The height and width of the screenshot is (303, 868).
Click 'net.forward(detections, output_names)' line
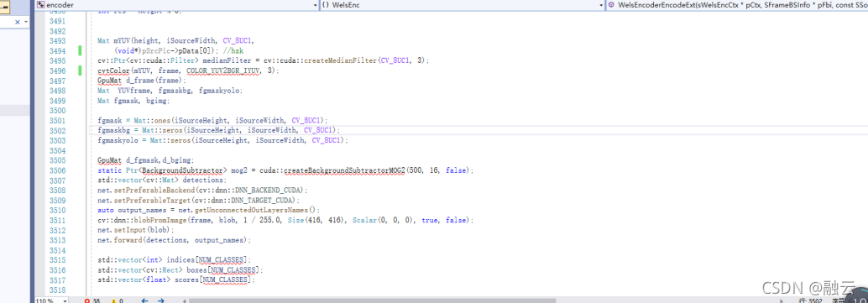(175, 240)
